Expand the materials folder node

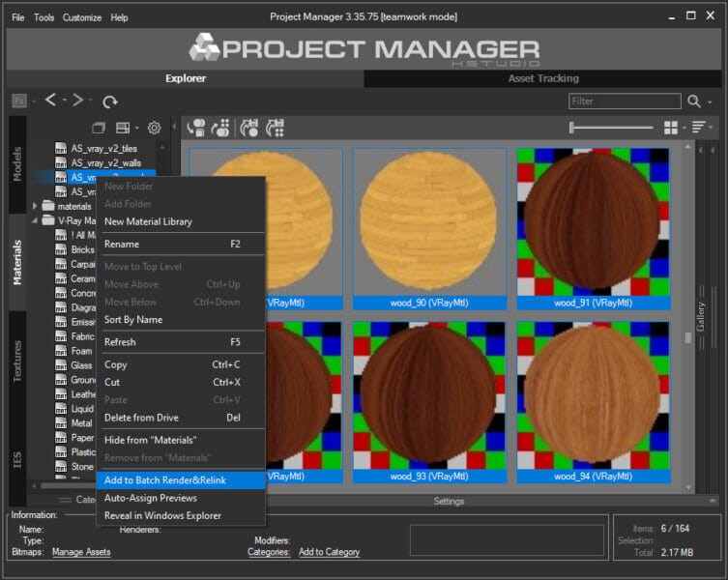coord(35,205)
